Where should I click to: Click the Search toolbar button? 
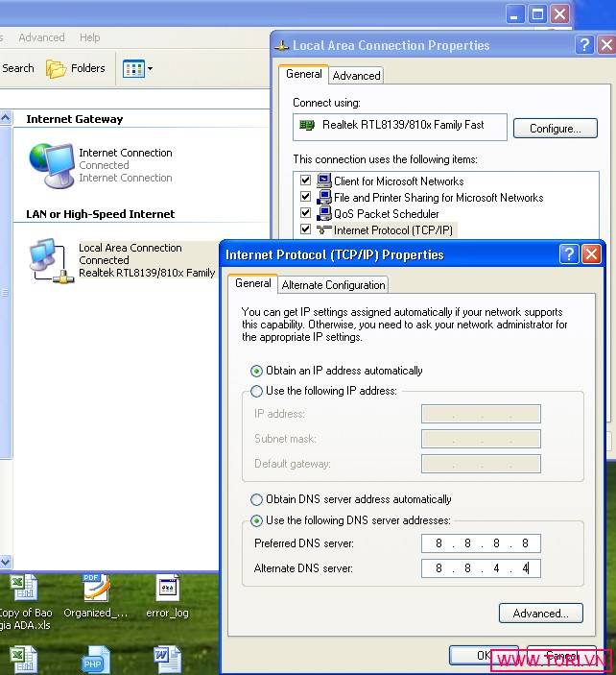(17, 68)
